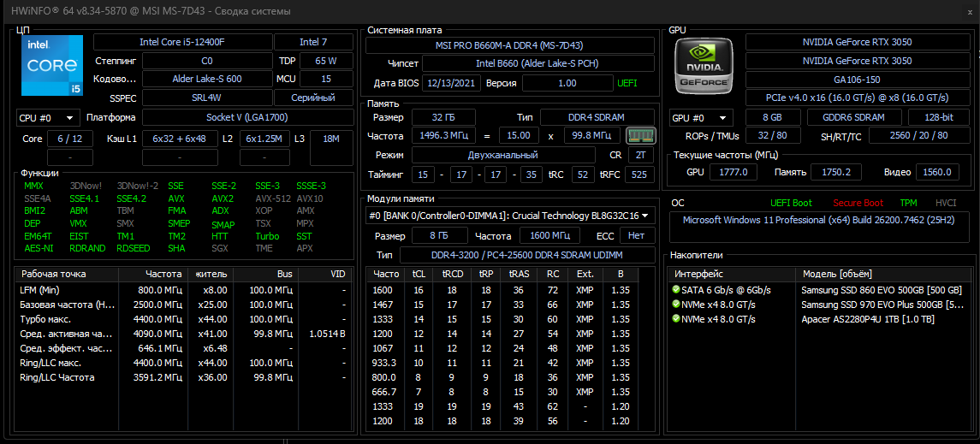The width and height of the screenshot is (980, 444).
Task: Select the LFM (Min) operating point row
Action: pos(182,290)
